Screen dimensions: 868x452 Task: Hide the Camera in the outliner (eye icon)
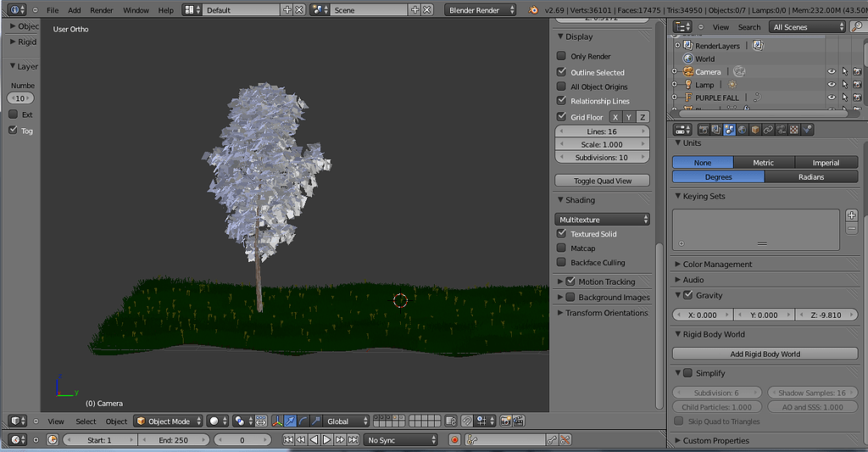[x=832, y=71]
